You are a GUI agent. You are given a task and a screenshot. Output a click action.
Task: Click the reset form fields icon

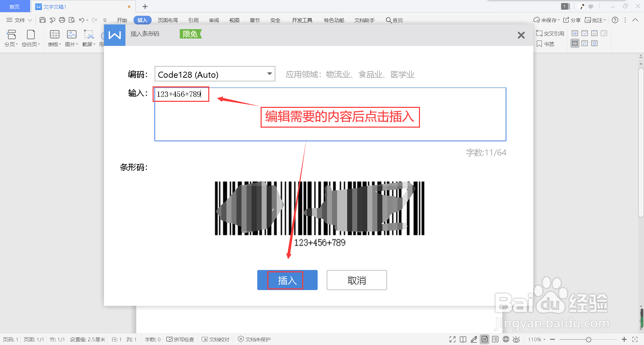point(585,43)
